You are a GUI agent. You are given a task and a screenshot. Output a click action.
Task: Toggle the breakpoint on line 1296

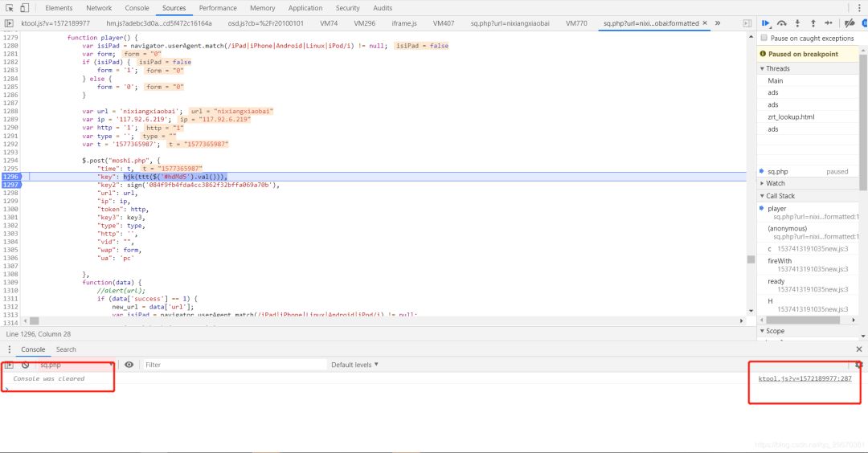pyautogui.click(x=10, y=177)
